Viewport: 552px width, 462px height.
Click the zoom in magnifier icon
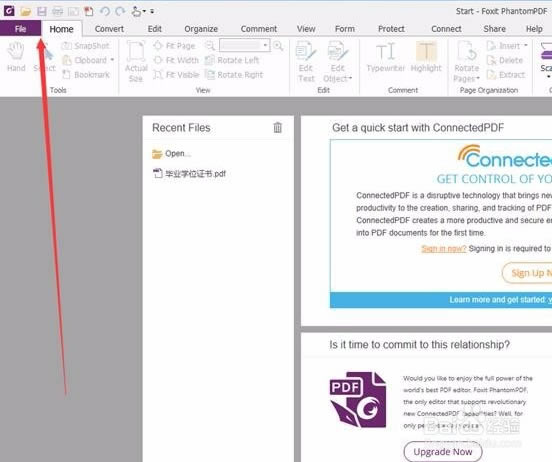(278, 45)
